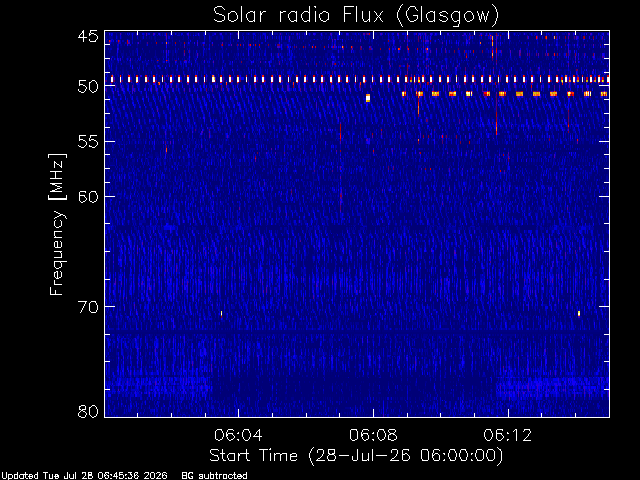Click the Frequency [MHz] vertical axis title

coord(57,224)
